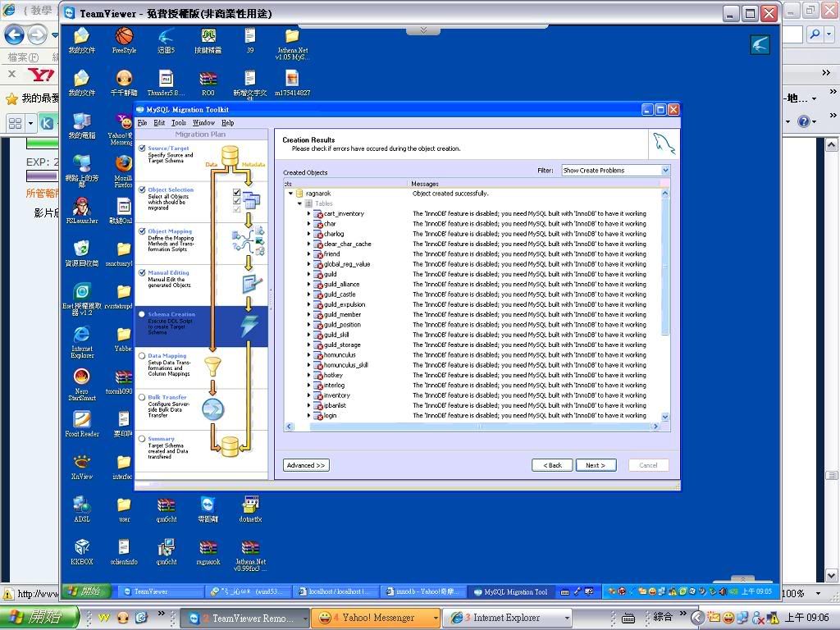The image size is (840, 630).
Task: Click the Object Selection step checkmark
Action: coord(142,189)
